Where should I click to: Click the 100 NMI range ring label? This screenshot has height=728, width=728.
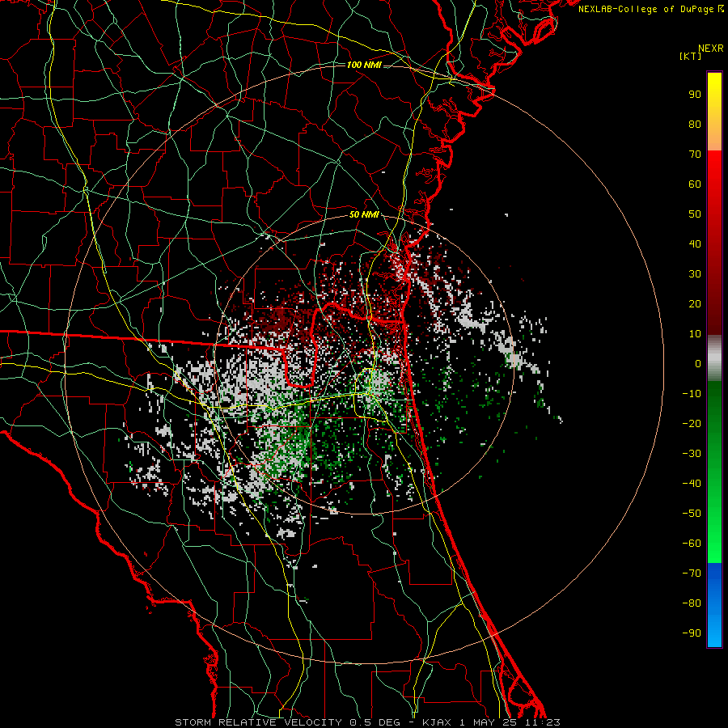tap(364, 65)
